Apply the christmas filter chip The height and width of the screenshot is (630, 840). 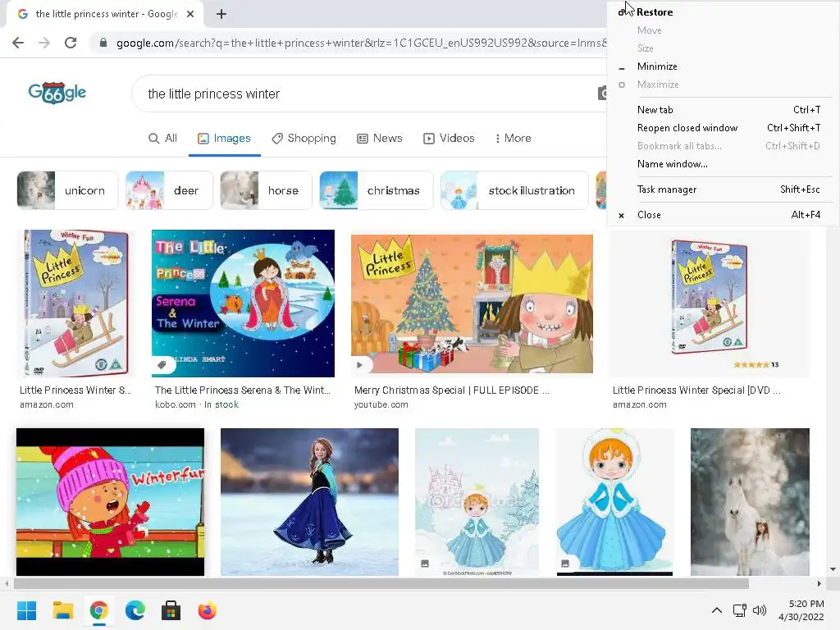(376, 190)
